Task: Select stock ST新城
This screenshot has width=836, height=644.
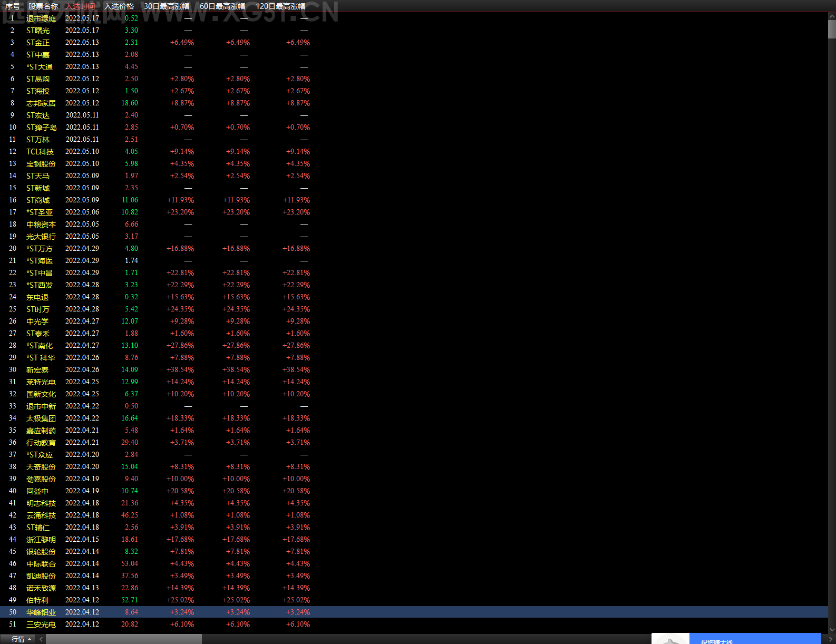Action: (38, 188)
